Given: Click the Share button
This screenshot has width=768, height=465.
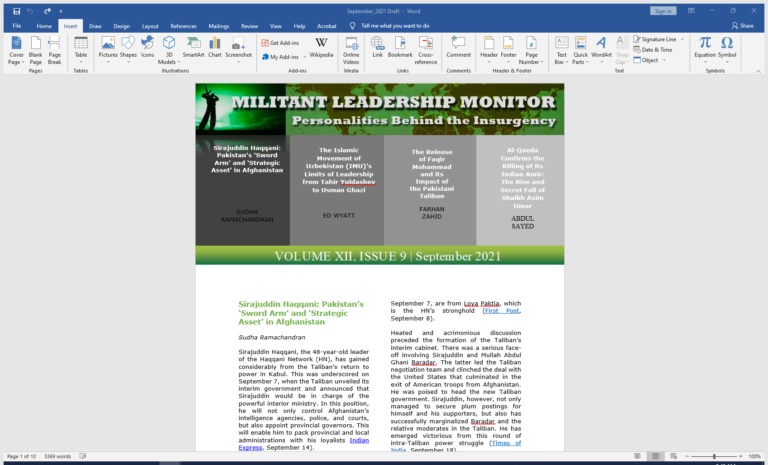Looking at the screenshot, I should (743, 25).
